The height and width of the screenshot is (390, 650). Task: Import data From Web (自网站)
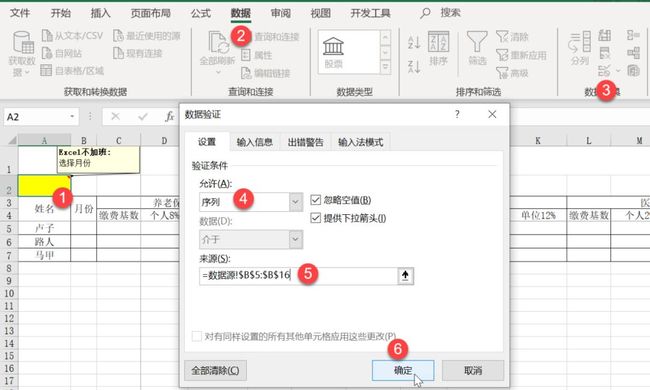[x=61, y=53]
